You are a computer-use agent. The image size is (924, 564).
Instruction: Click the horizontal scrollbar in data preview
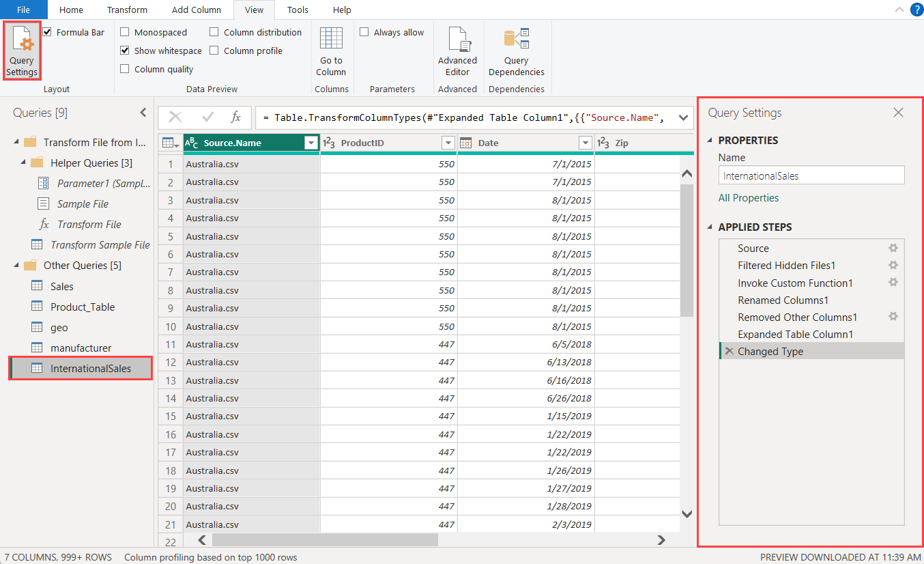click(324, 540)
